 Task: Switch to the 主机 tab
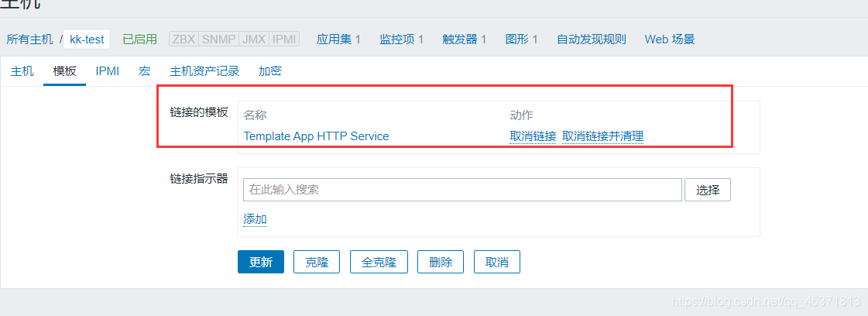coord(22,71)
